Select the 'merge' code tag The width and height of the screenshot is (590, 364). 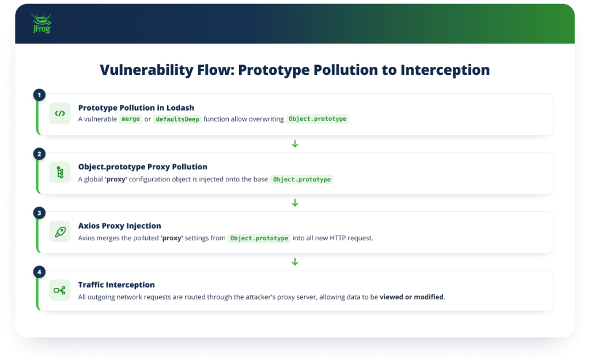pyautogui.click(x=131, y=119)
